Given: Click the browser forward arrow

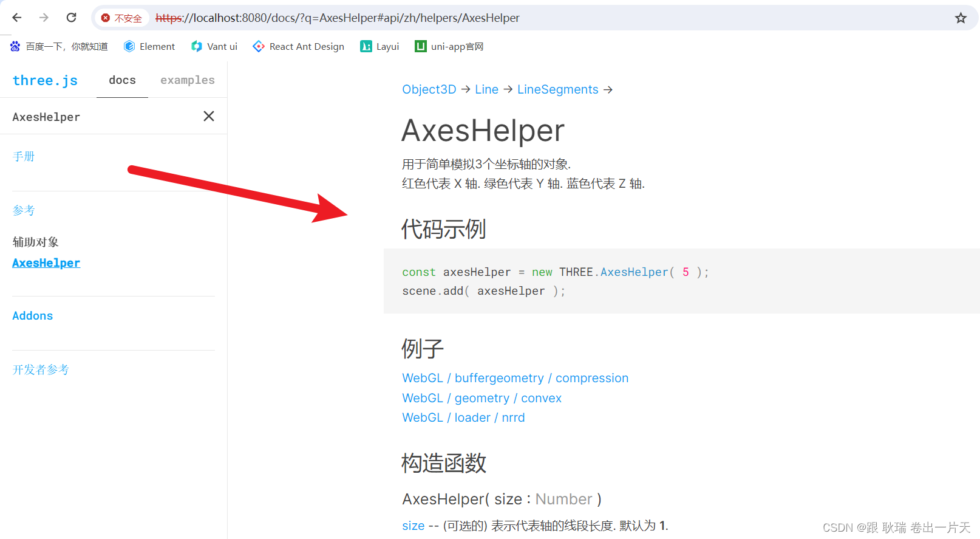Looking at the screenshot, I should pyautogui.click(x=44, y=18).
